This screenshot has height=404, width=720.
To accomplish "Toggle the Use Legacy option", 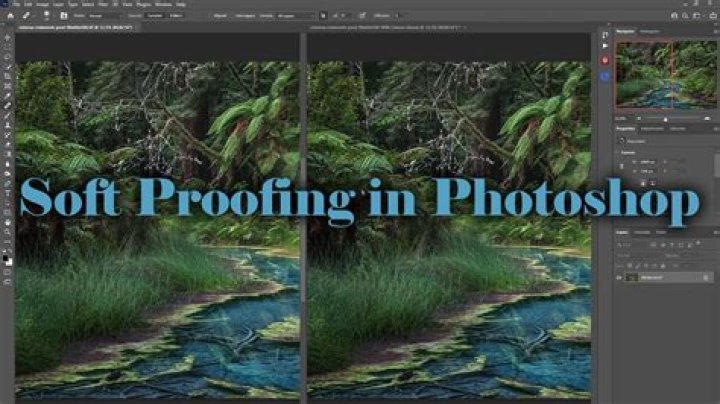I will click(245, 16).
